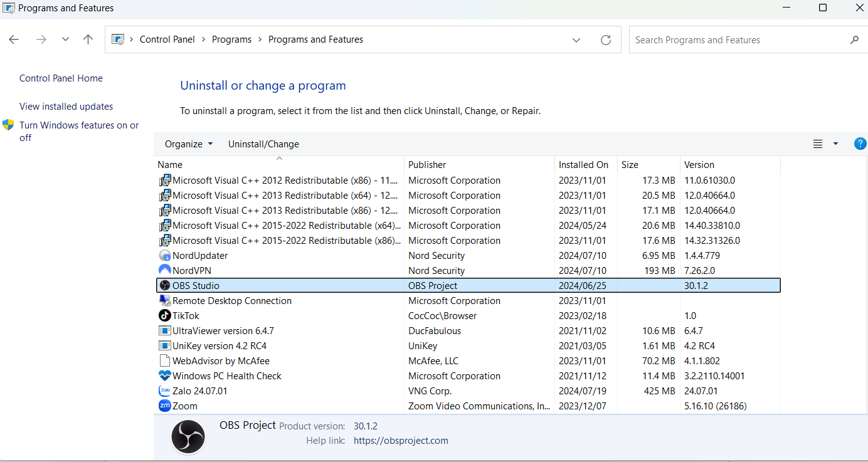Click the Zoom program icon
The height and width of the screenshot is (462, 868).
[x=165, y=406]
